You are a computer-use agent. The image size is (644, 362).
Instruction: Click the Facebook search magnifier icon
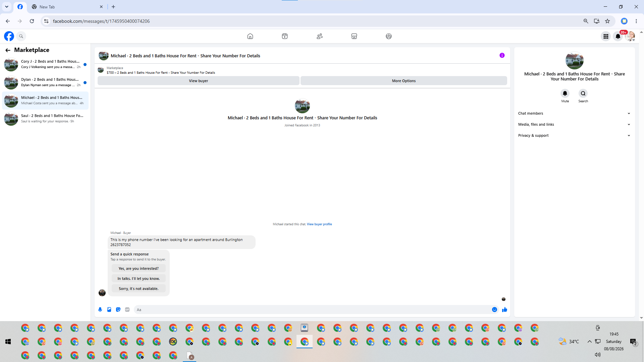[x=21, y=36]
